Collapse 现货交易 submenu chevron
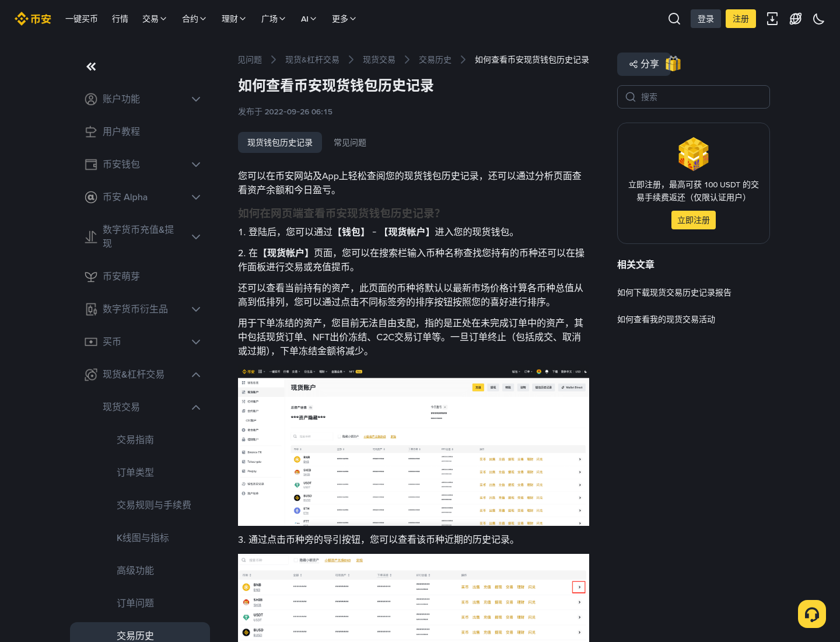Screen dimensions: 840x642 pos(196,407)
